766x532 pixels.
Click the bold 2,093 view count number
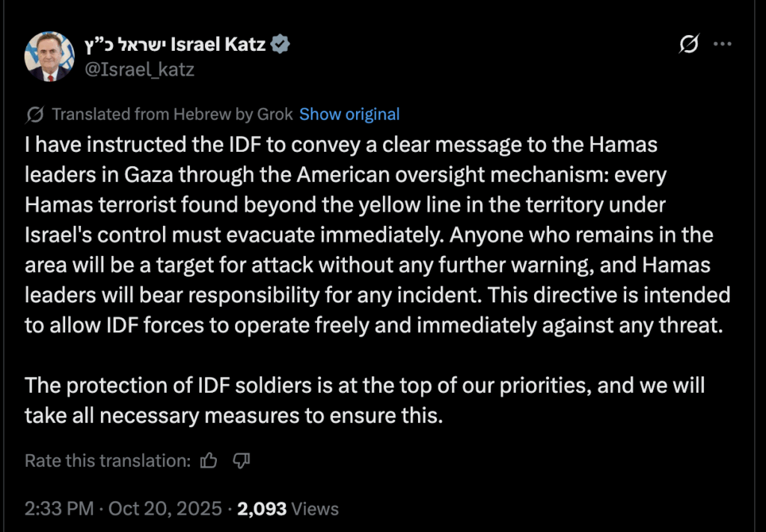[x=262, y=510]
